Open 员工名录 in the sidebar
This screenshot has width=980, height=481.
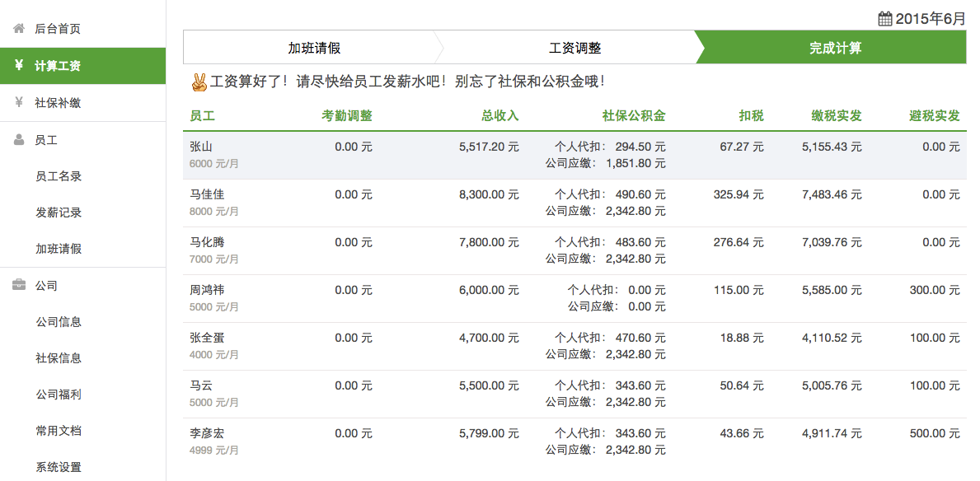coord(59,176)
